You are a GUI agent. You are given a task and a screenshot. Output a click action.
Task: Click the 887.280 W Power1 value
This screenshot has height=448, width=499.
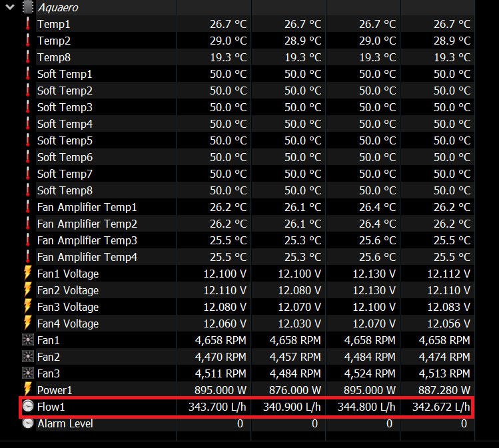[444, 390]
